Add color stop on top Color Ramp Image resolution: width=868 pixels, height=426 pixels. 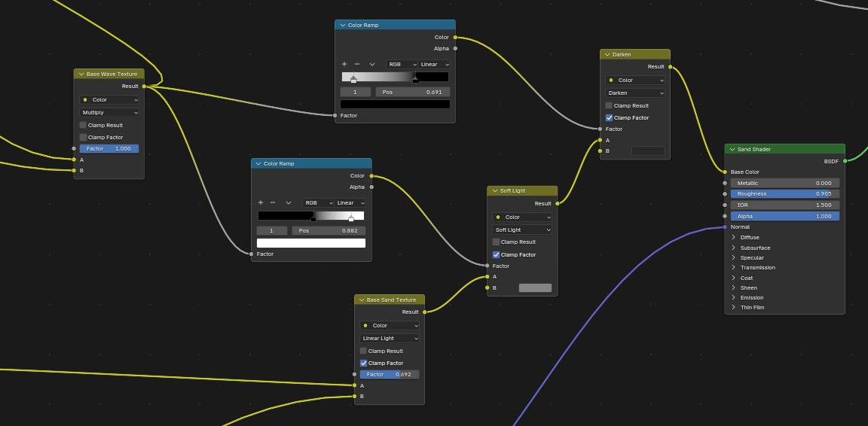pyautogui.click(x=344, y=64)
